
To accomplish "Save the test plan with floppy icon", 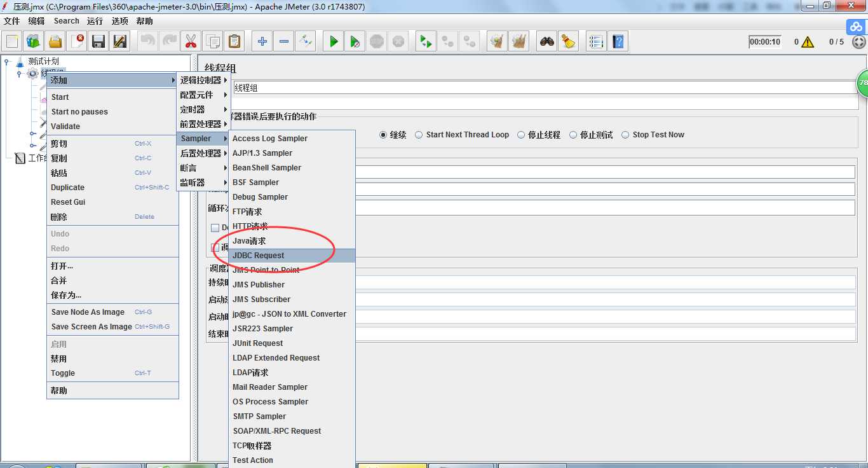I will tap(98, 42).
